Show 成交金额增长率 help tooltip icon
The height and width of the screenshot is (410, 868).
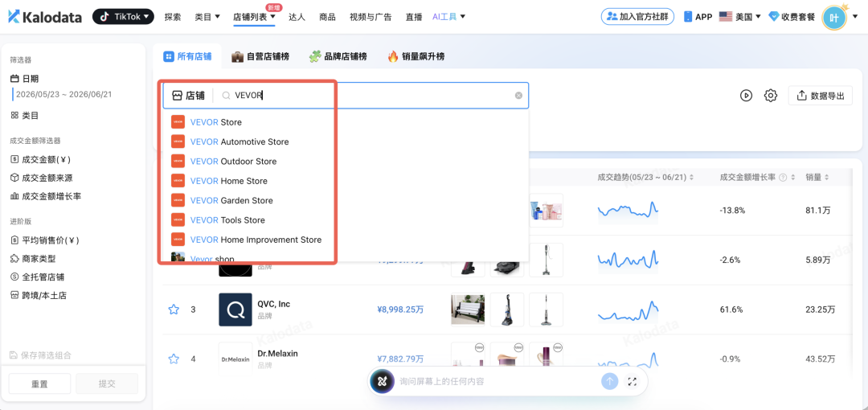pos(783,178)
